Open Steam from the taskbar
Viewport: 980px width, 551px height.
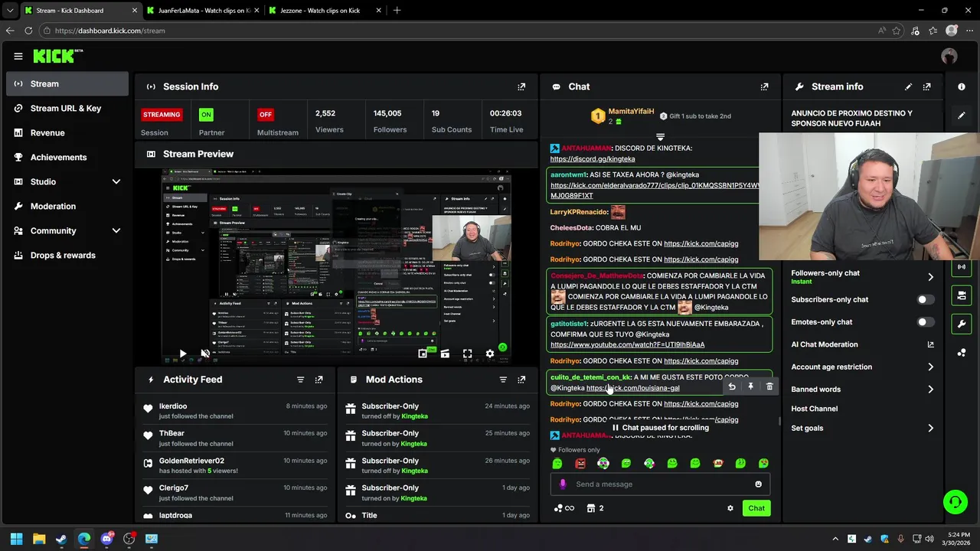61,539
